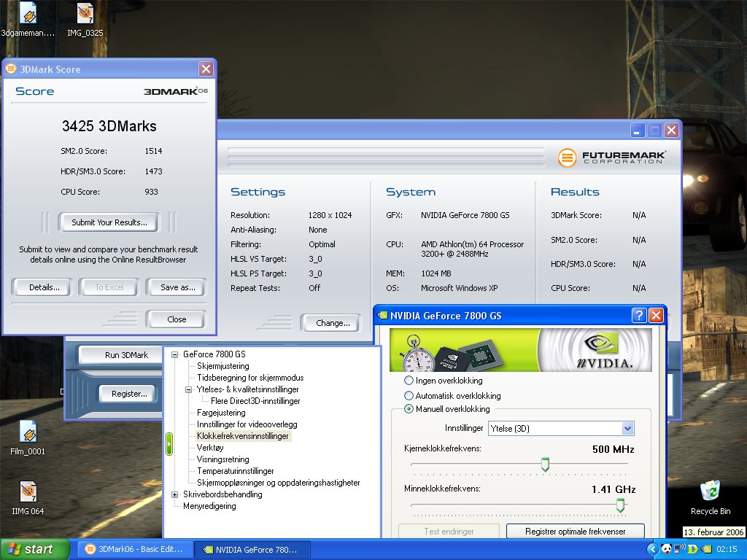The width and height of the screenshot is (747, 560).
Task: Open the Film_0001 desktop file icon
Action: click(28, 432)
